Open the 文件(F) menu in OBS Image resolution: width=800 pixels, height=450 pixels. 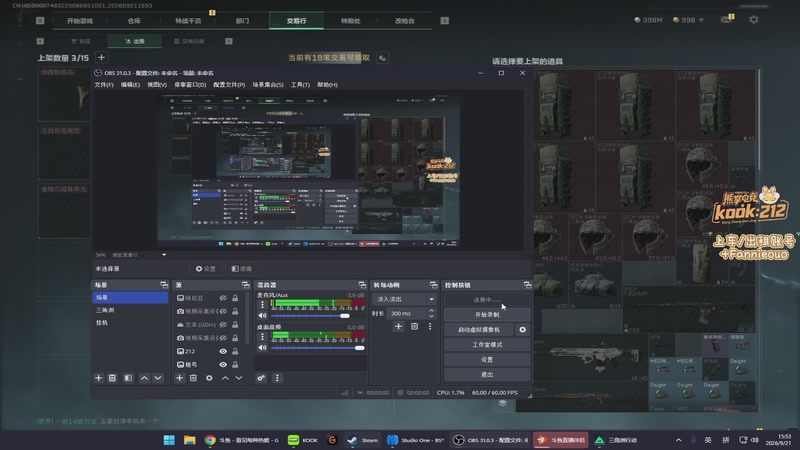pos(104,85)
